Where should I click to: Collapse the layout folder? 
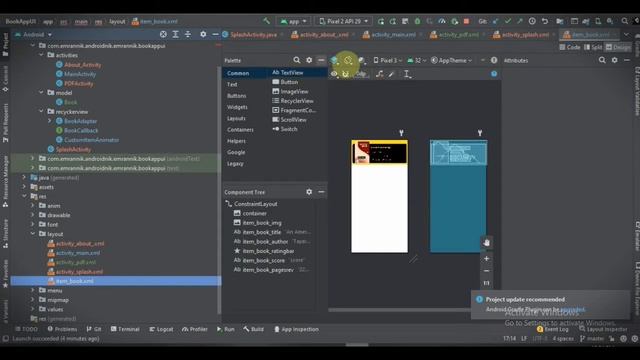point(33,234)
